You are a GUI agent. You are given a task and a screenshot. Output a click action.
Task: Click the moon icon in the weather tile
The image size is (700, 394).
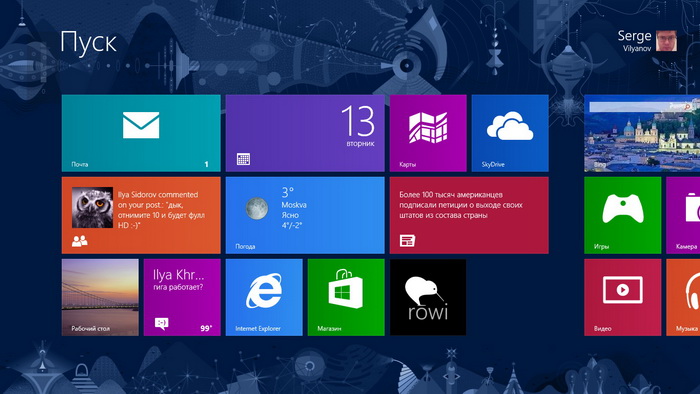tap(257, 208)
